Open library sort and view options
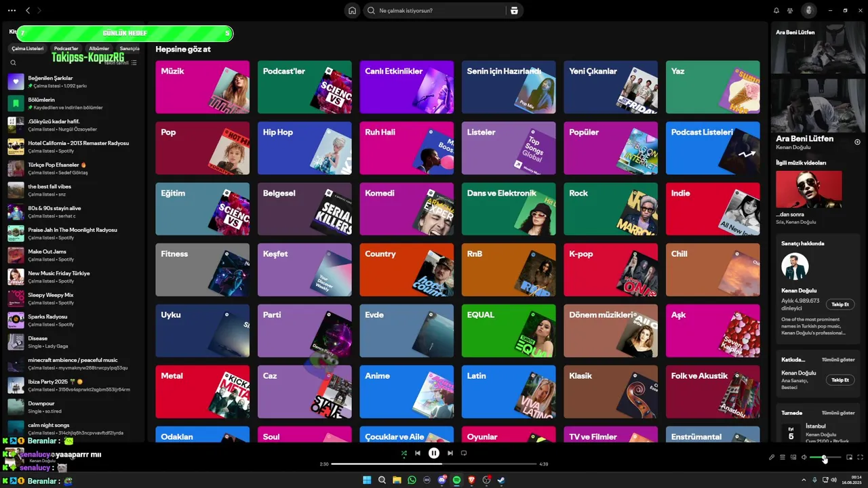 (134, 62)
